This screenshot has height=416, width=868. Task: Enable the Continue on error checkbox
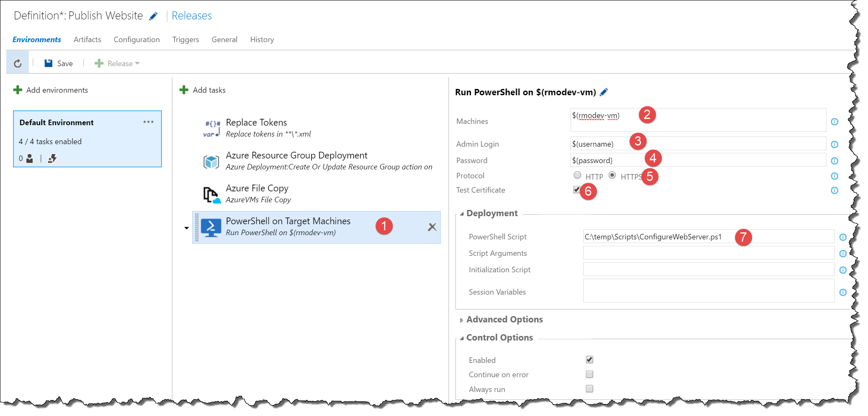coord(589,374)
